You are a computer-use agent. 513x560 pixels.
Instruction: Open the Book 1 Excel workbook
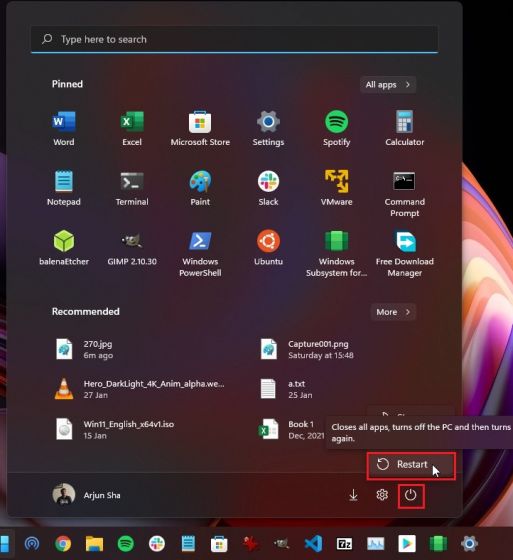coord(291,429)
